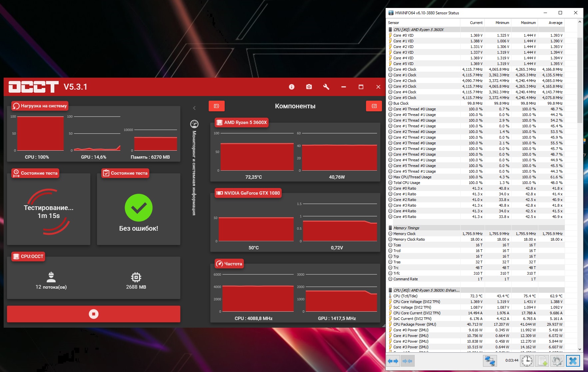588x372 pixels.
Task: Start logging with HWiNFO log file icon
Action: [x=542, y=361]
